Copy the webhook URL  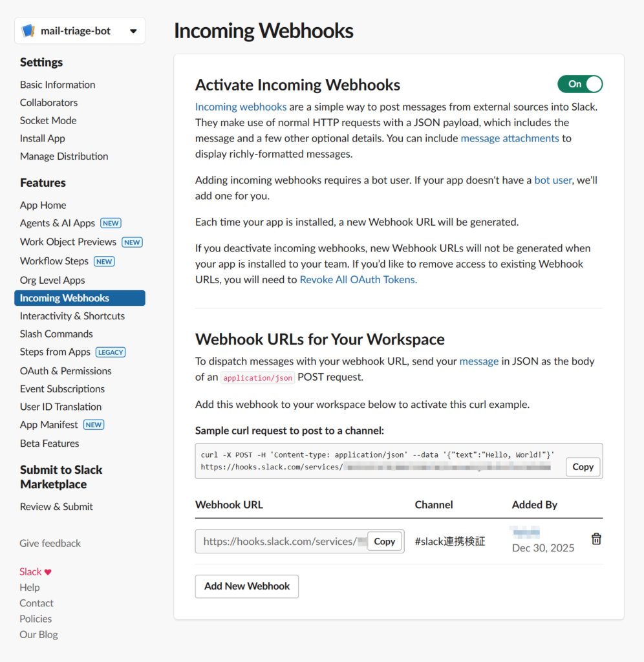(384, 542)
